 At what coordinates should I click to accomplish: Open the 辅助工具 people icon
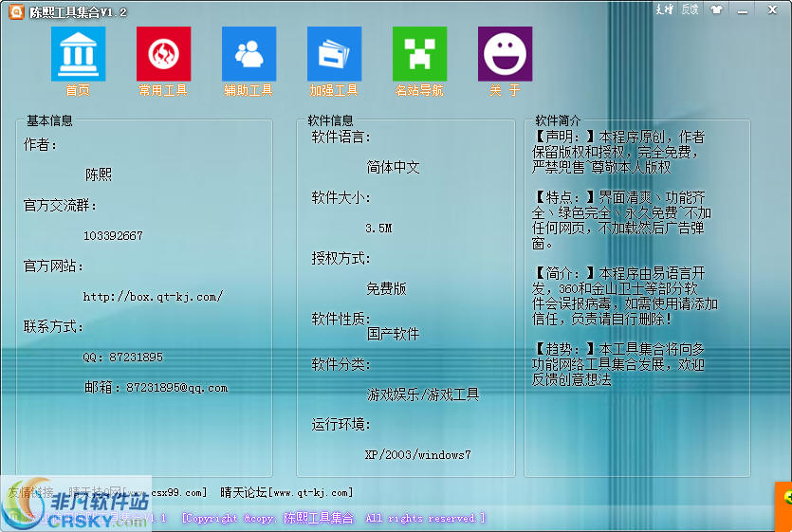(249, 53)
